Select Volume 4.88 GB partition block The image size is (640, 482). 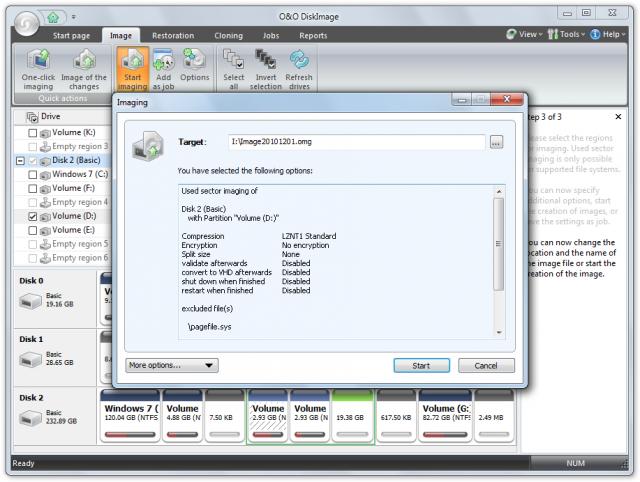pos(182,416)
